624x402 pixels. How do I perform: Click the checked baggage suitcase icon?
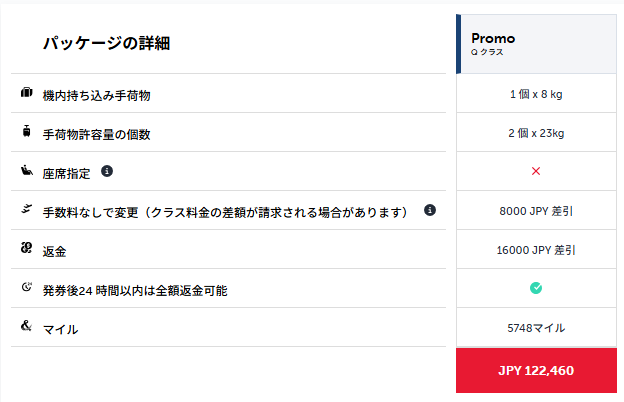tap(27, 131)
